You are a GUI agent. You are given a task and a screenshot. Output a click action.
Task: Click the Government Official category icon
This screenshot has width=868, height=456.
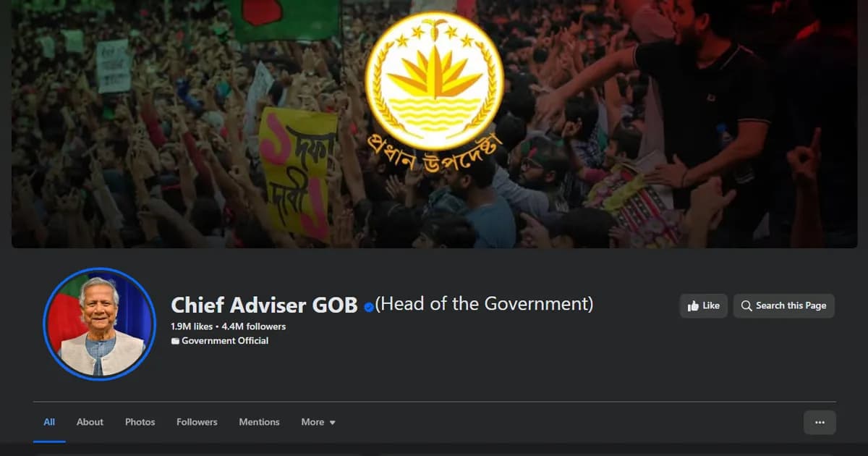174,341
